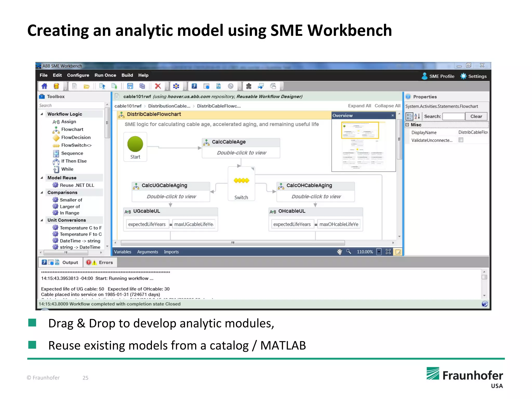Open a workflow using the yellow folder icon
Screen dimensions: 532x399
tap(87, 87)
